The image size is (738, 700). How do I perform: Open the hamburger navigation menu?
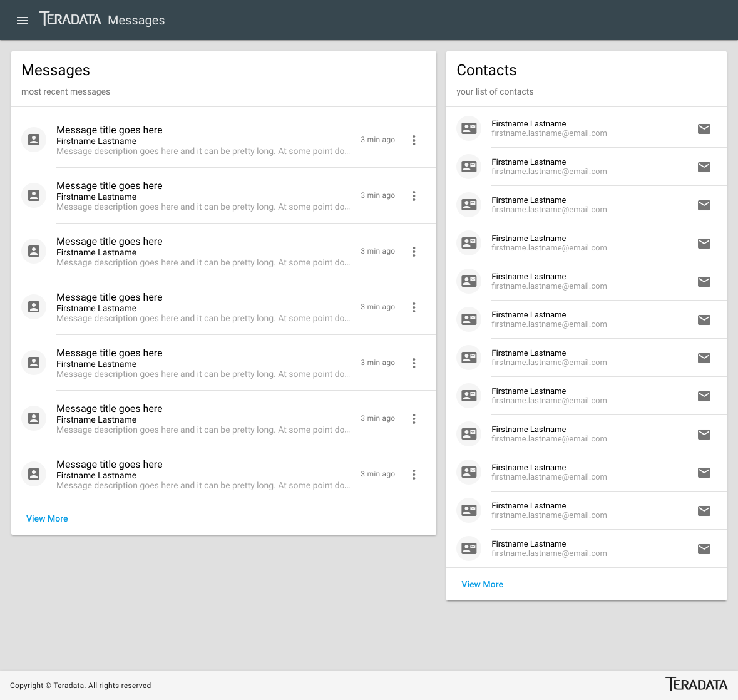point(23,21)
